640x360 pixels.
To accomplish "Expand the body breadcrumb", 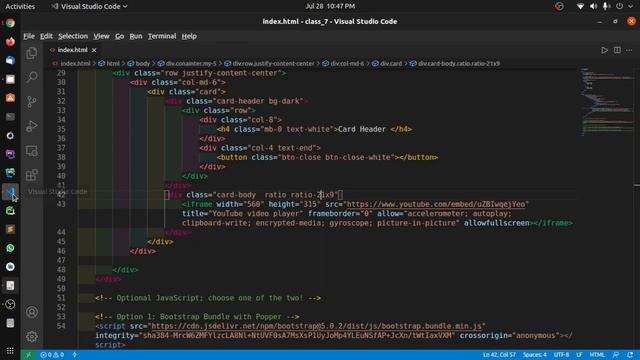I will tap(142, 64).
